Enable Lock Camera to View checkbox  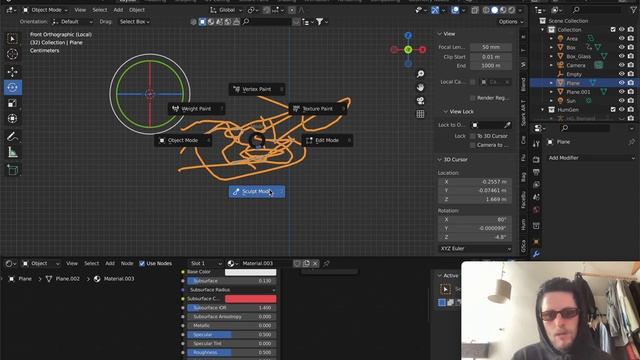[x=473, y=145]
